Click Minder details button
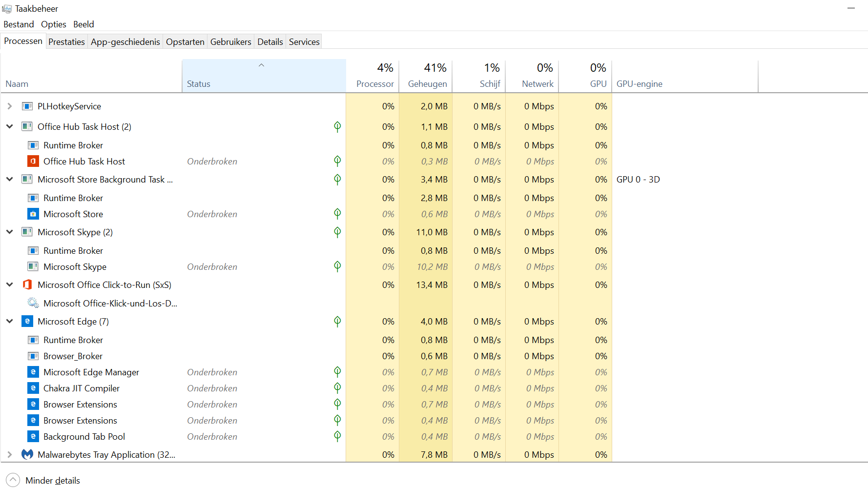Viewport: 868px width, 488px height. tap(52, 480)
